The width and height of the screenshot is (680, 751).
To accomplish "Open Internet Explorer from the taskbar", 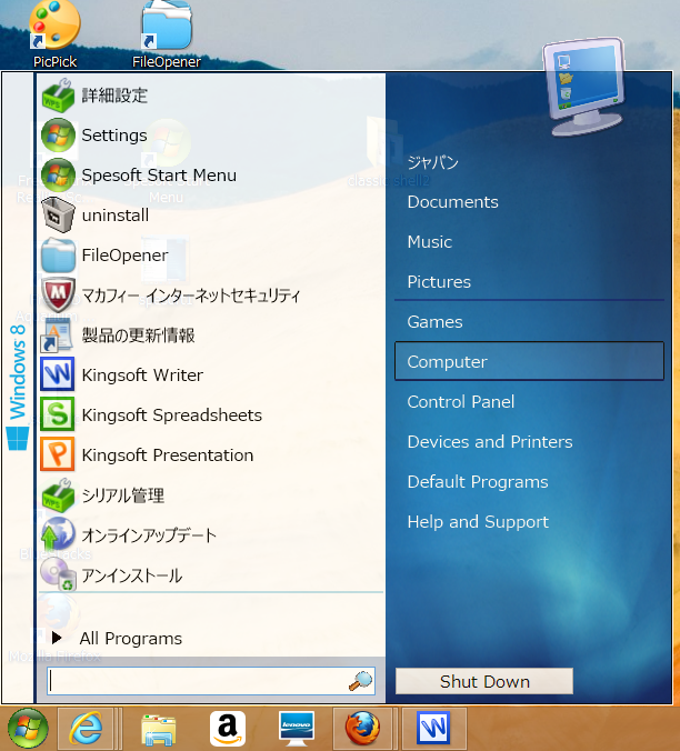I will click(86, 728).
